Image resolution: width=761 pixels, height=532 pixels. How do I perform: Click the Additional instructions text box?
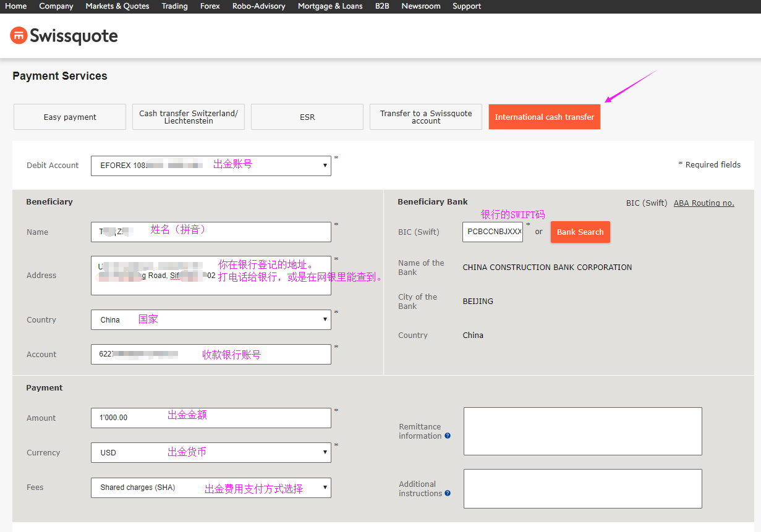(583, 489)
